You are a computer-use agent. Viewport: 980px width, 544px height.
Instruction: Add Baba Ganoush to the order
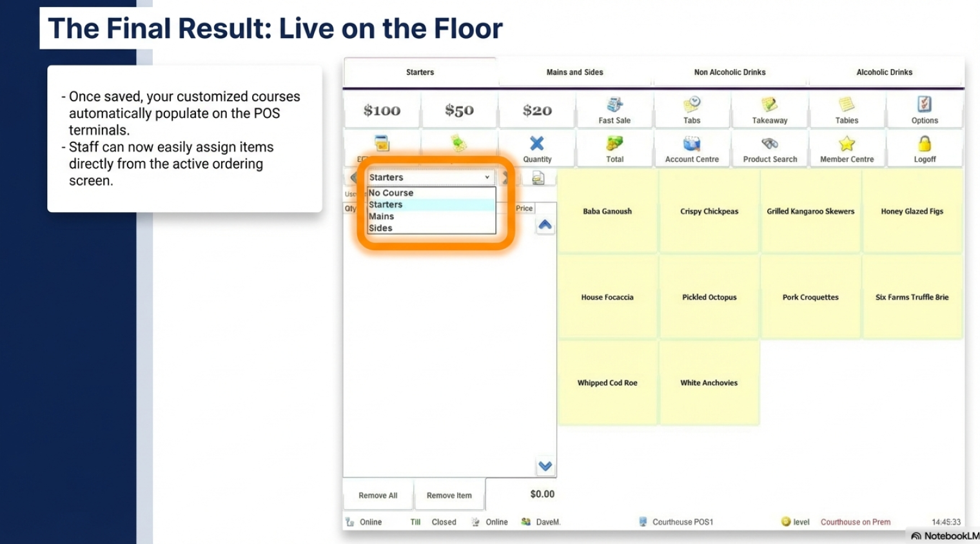click(x=607, y=211)
